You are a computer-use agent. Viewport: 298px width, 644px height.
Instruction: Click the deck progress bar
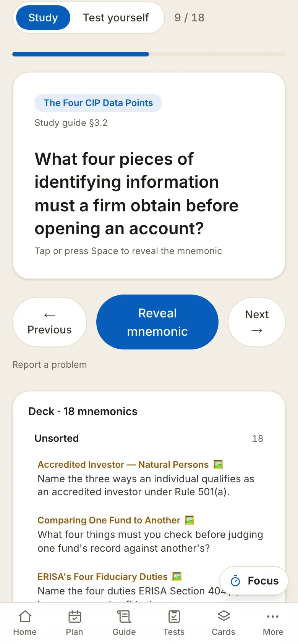click(x=149, y=54)
